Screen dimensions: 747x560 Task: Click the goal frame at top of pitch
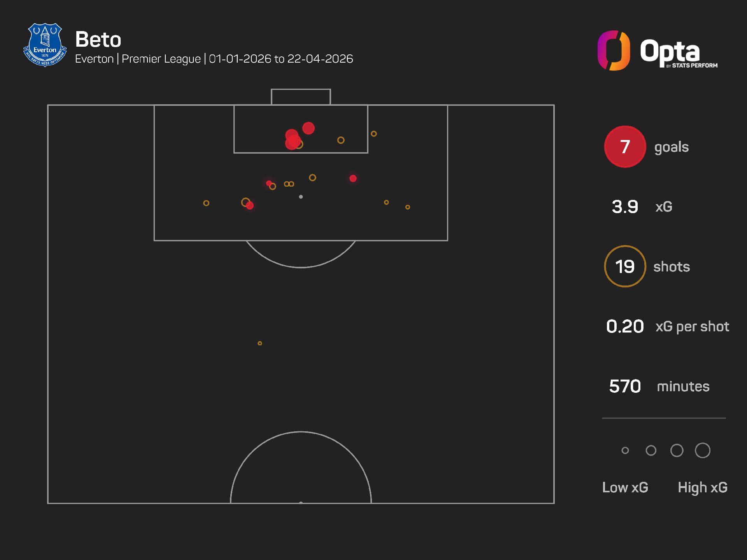point(301,97)
